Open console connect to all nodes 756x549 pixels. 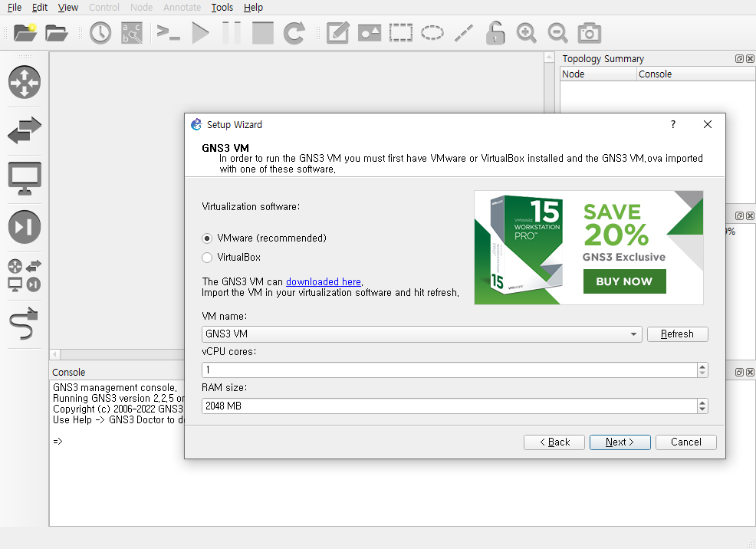168,33
